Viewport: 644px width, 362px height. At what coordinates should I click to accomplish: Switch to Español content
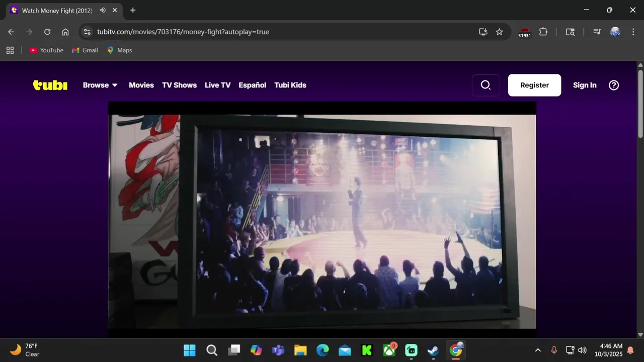click(x=252, y=85)
